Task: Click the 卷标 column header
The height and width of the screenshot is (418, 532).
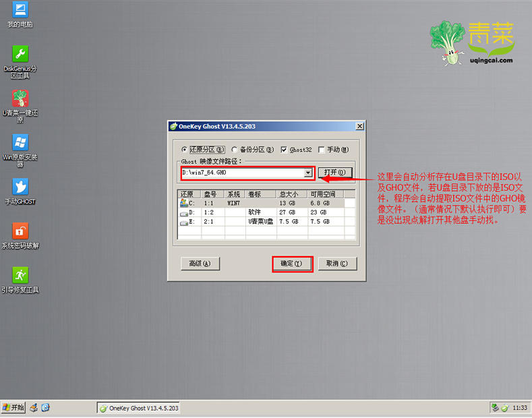Action: 260,194
